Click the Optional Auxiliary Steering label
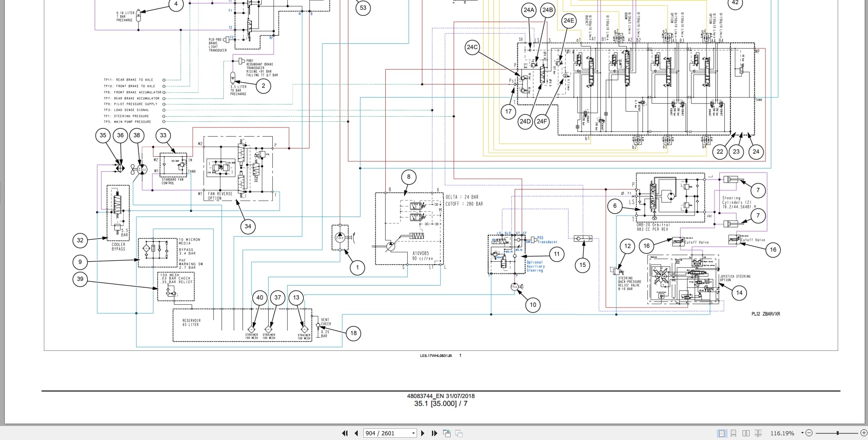868x440 pixels. (x=535, y=266)
